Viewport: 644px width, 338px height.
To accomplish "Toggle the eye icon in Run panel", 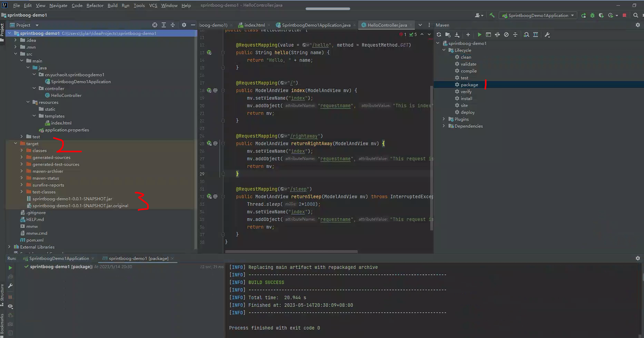I will [10, 306].
